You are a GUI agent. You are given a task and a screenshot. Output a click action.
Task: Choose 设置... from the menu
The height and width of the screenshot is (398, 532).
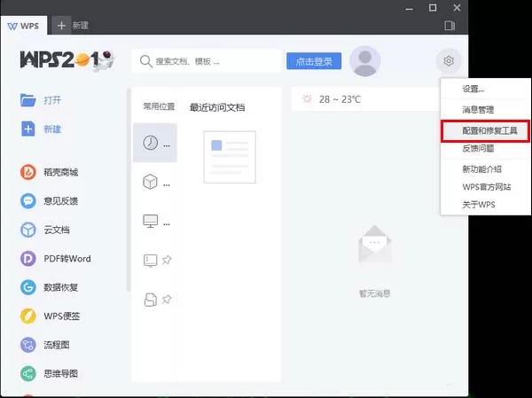486,89
